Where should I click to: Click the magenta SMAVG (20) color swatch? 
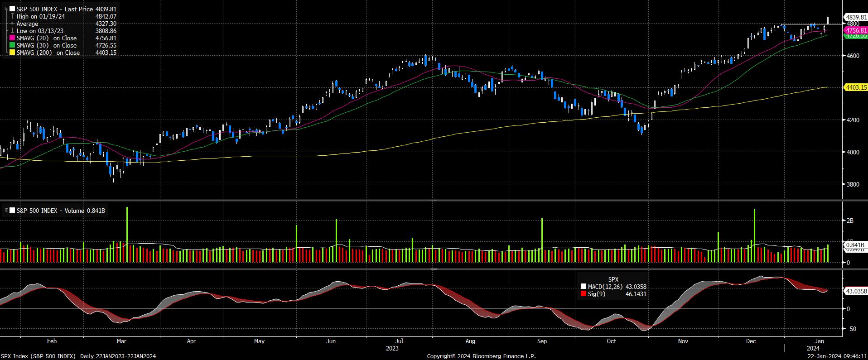click(x=12, y=38)
